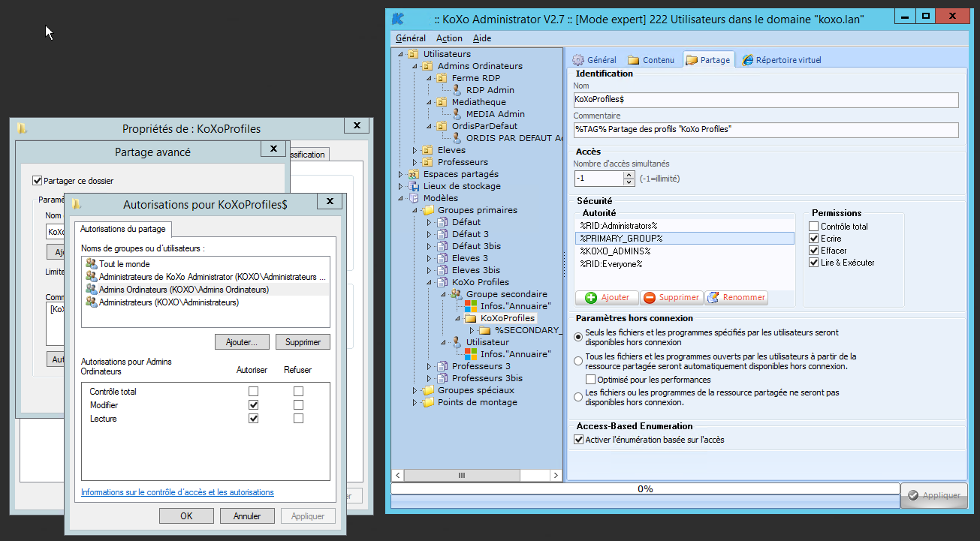Click Supprimer in the share permissions dialog
The width and height of the screenshot is (980, 541).
tap(303, 342)
